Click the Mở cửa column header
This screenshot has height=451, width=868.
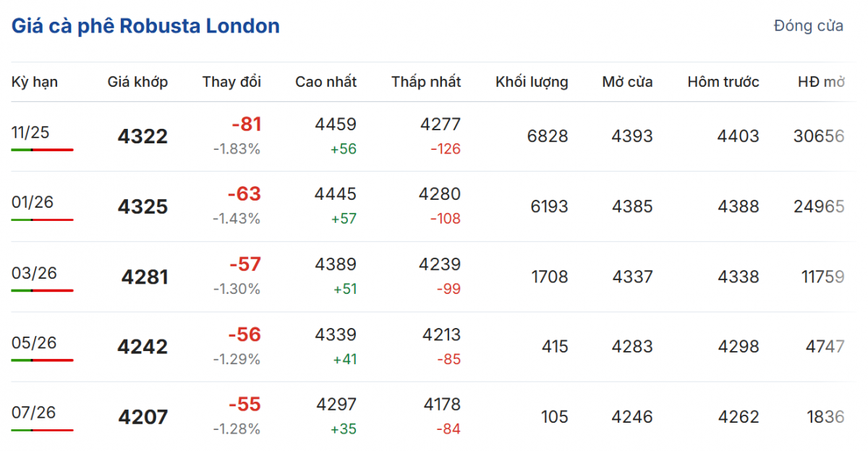(x=627, y=82)
